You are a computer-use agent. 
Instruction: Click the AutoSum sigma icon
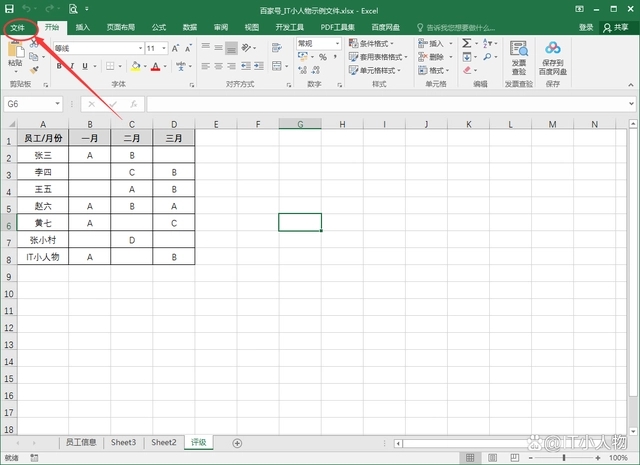coord(467,43)
